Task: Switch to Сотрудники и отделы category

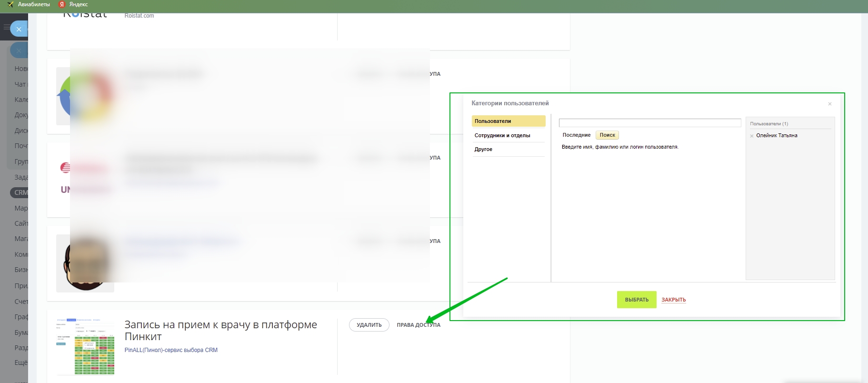Action: [502, 135]
